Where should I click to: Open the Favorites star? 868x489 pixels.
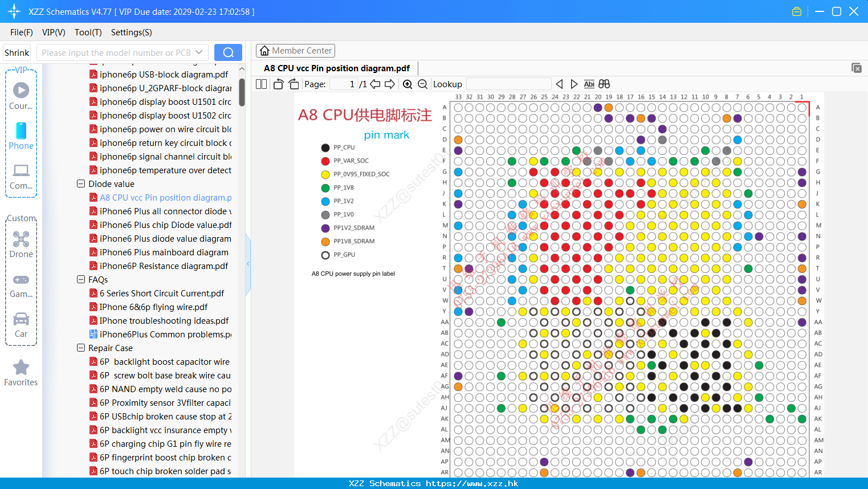click(21, 373)
